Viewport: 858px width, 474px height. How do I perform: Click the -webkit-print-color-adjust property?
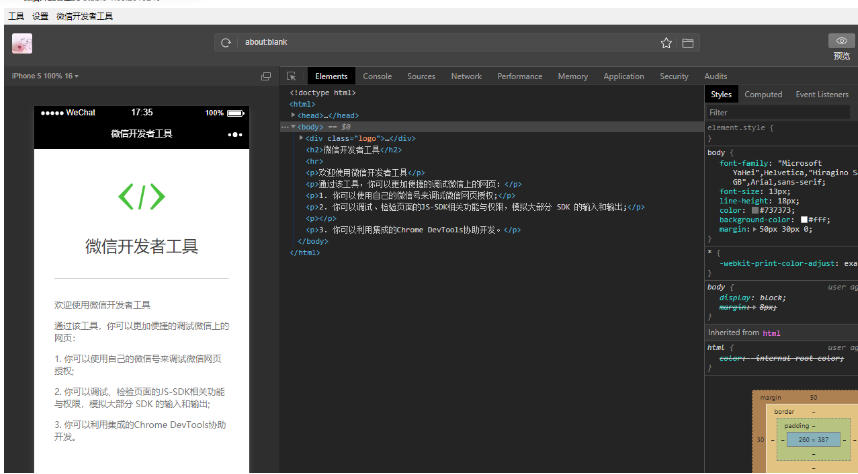point(778,263)
